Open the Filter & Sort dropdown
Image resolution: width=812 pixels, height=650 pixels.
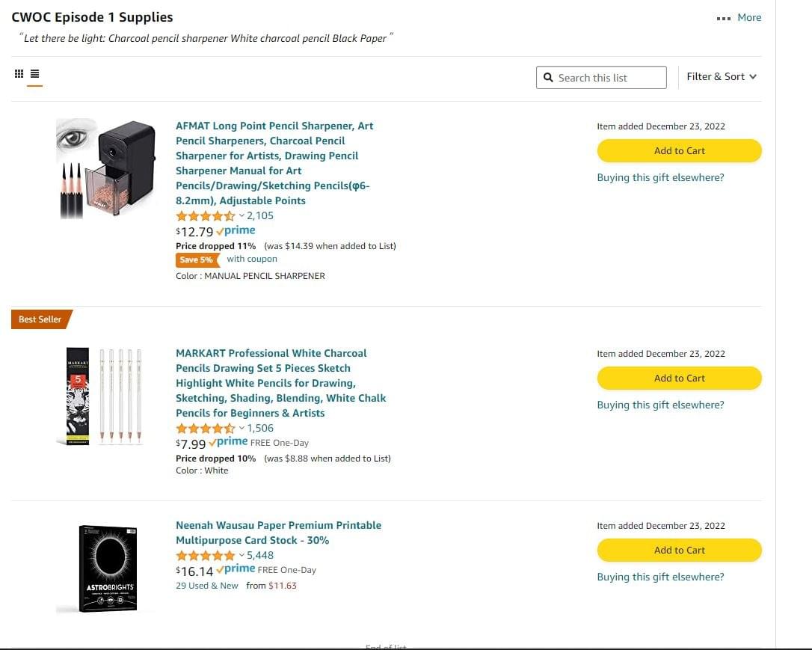722,76
